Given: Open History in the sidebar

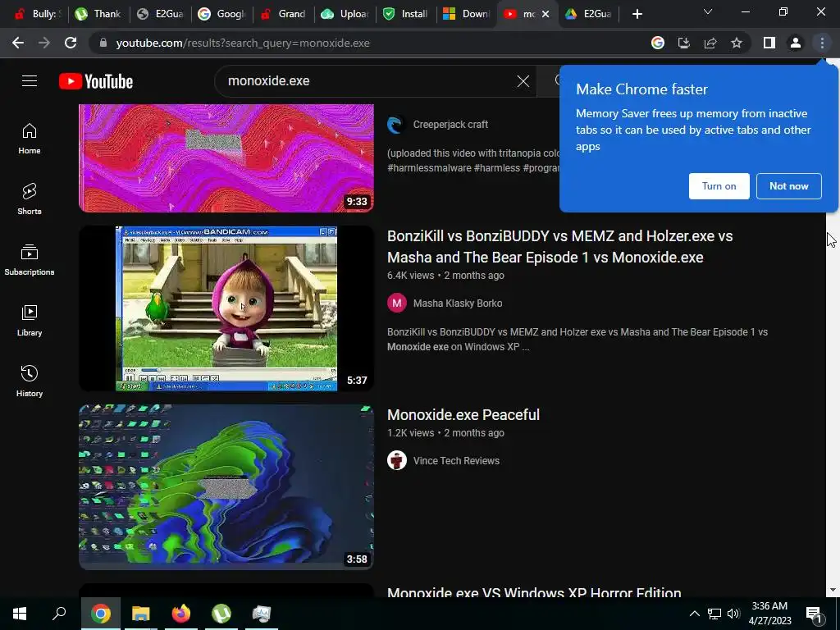Looking at the screenshot, I should (x=30, y=381).
